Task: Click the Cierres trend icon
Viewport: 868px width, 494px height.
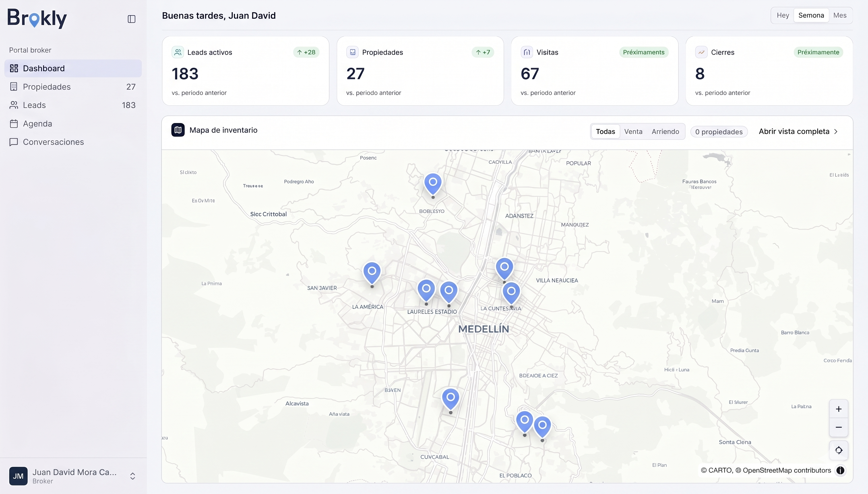Action: click(701, 52)
